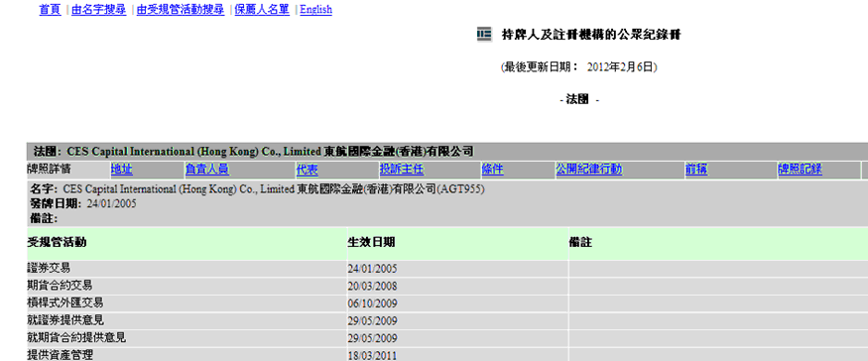868x361 pixels.
Task: Click the centered - 法團 - subtitle
Action: pos(579,100)
